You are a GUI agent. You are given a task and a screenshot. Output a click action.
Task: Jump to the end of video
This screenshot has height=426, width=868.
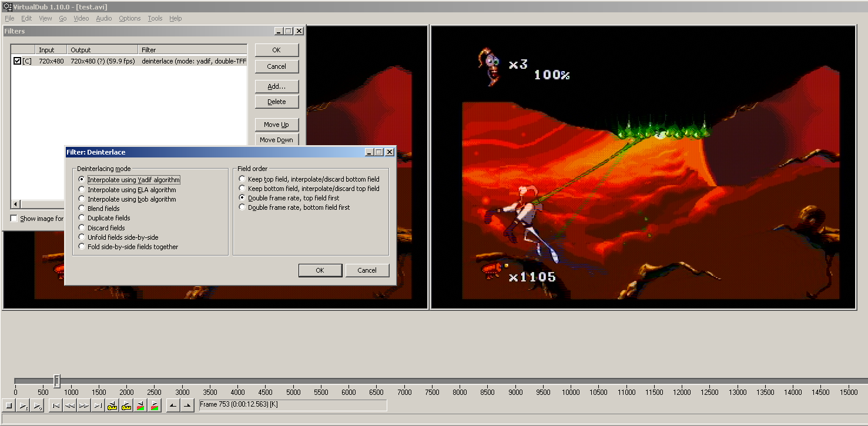(98, 405)
